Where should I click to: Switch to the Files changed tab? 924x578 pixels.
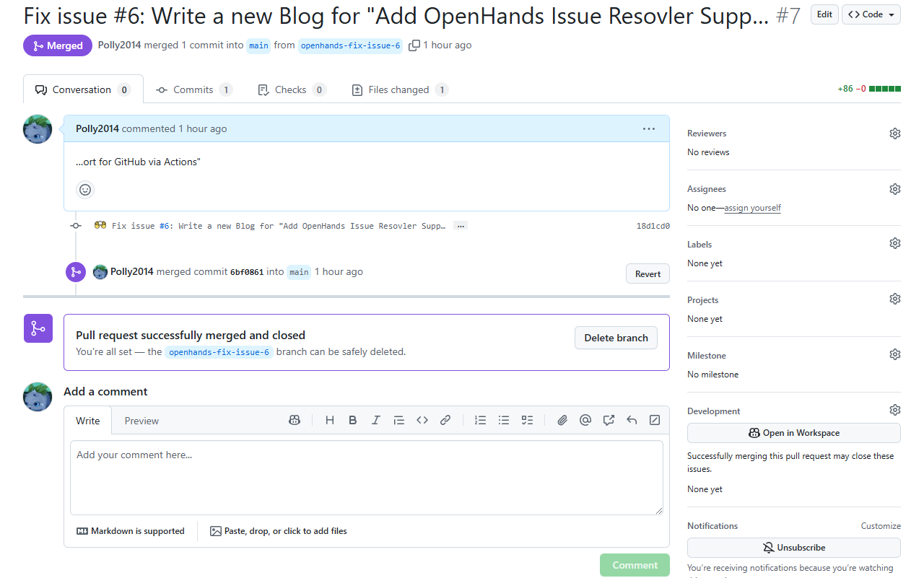coord(399,89)
